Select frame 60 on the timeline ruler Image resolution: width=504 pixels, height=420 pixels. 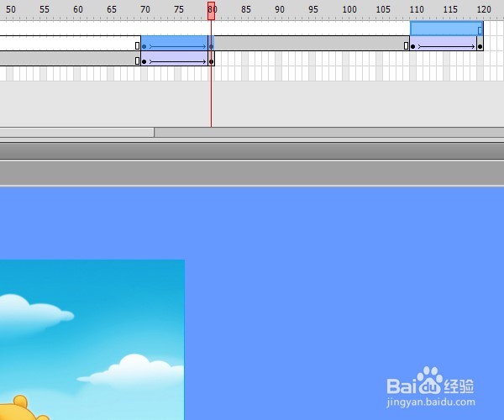tap(78, 9)
